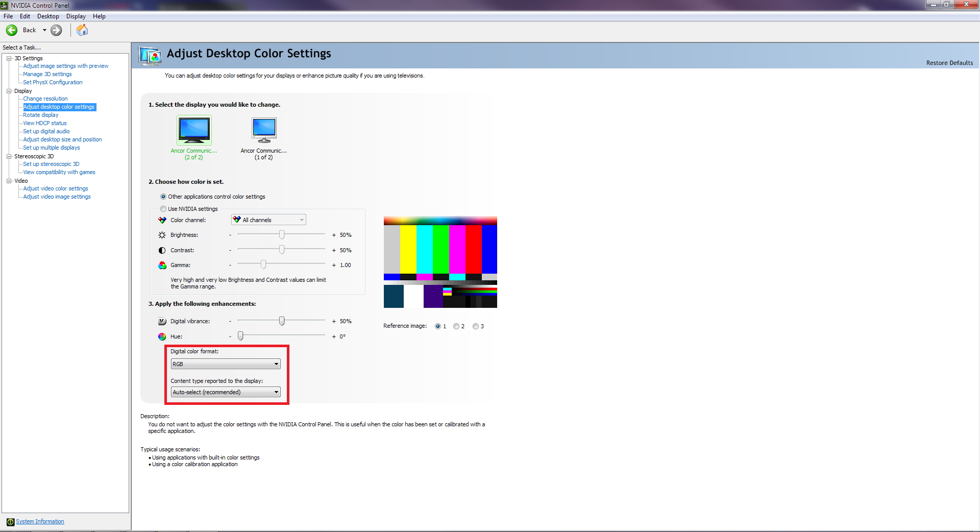Select Other applications control color settings
Image resolution: width=980 pixels, height=532 pixels.
pyautogui.click(x=163, y=197)
